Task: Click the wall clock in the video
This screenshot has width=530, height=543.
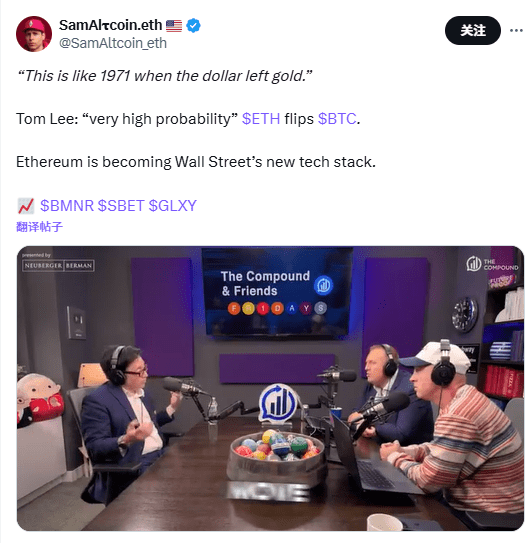Action: (465, 314)
